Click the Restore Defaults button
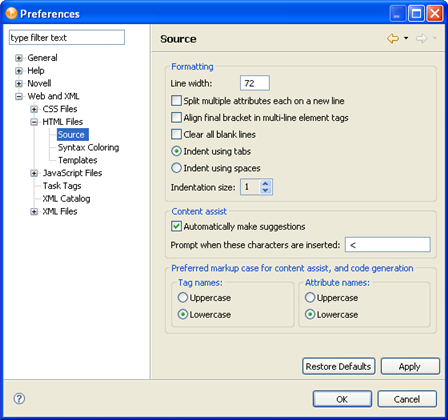The width and height of the screenshot is (448, 420). point(339,366)
